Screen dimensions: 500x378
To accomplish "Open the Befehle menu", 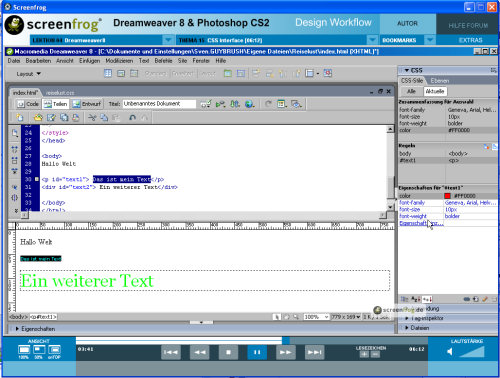I will point(163,61).
